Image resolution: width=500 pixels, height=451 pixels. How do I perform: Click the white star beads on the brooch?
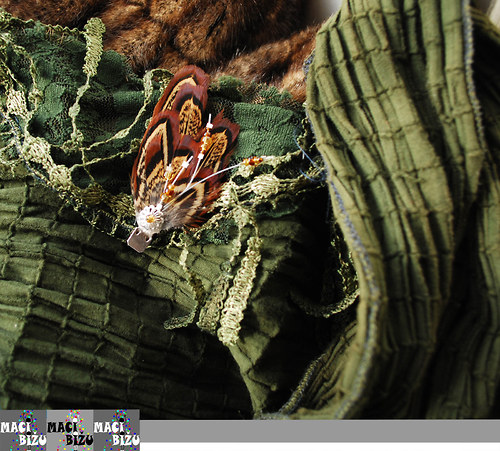(185, 164)
